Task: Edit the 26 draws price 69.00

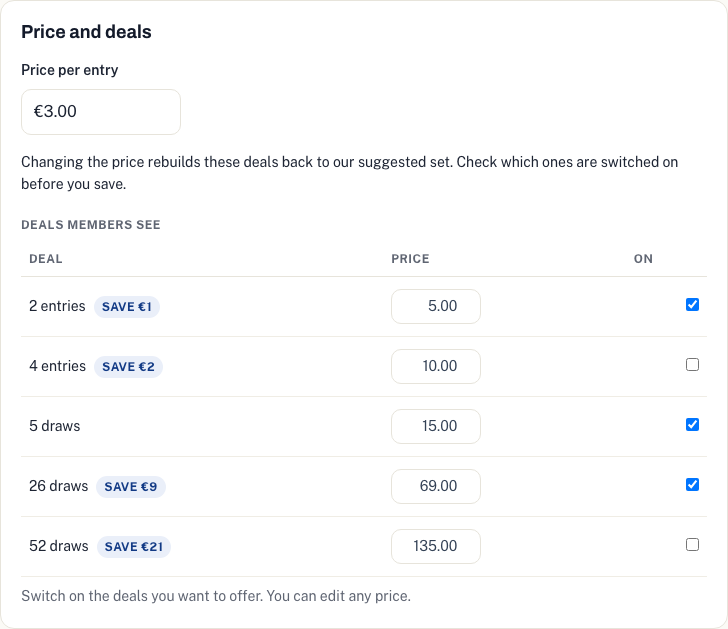Action: point(436,486)
